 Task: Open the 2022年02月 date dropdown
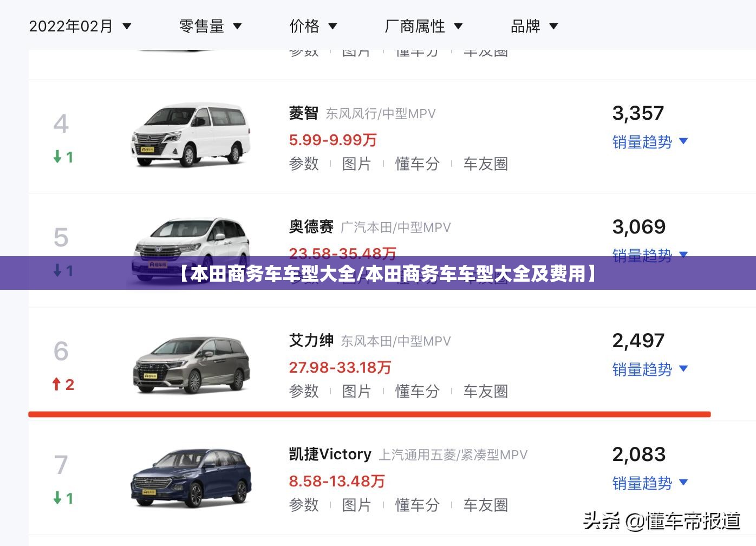coord(80,26)
